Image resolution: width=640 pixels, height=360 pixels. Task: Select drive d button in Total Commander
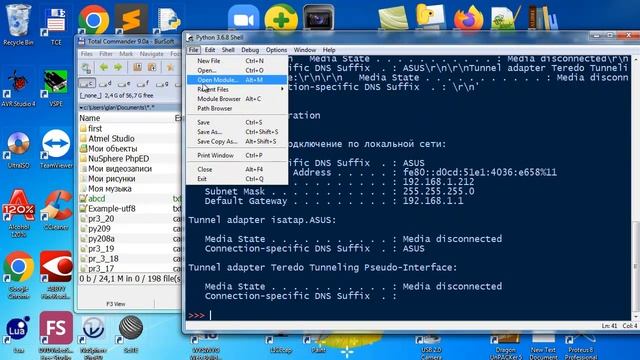[106, 84]
